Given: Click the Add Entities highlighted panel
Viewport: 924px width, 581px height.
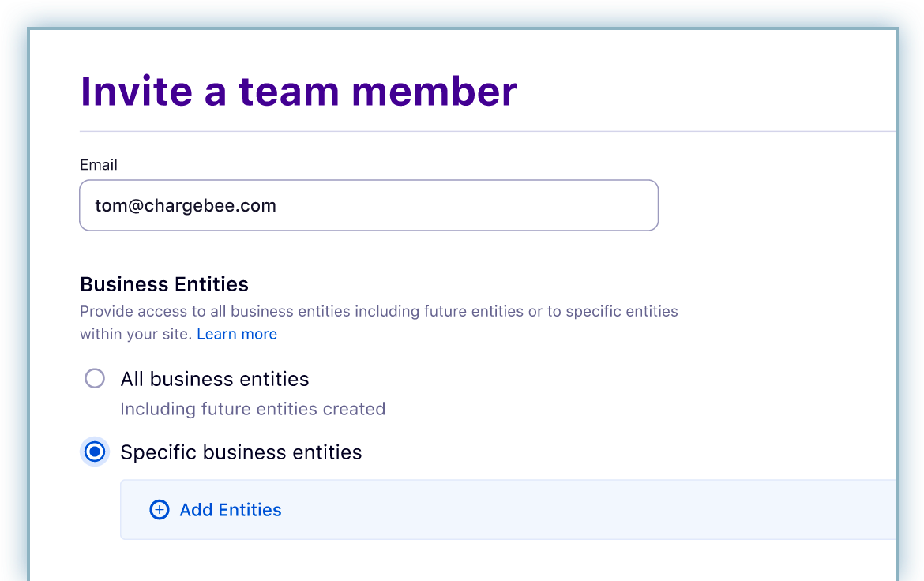Looking at the screenshot, I should point(505,510).
